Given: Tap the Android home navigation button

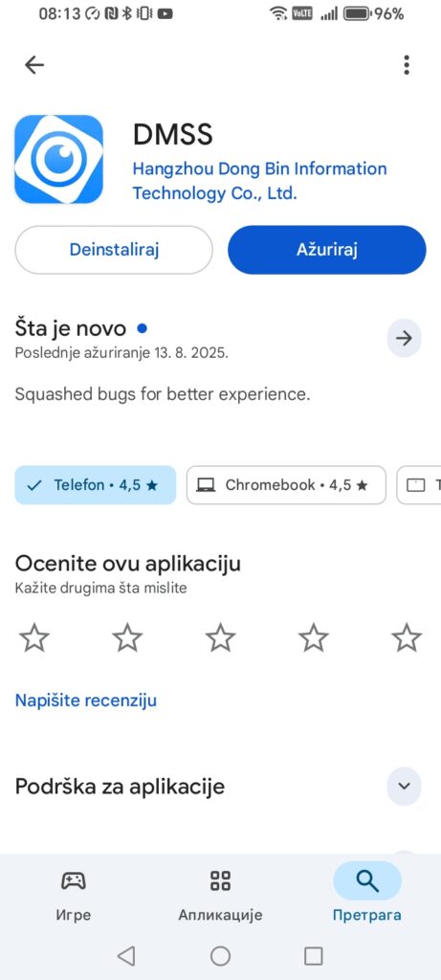Looking at the screenshot, I should [220, 956].
